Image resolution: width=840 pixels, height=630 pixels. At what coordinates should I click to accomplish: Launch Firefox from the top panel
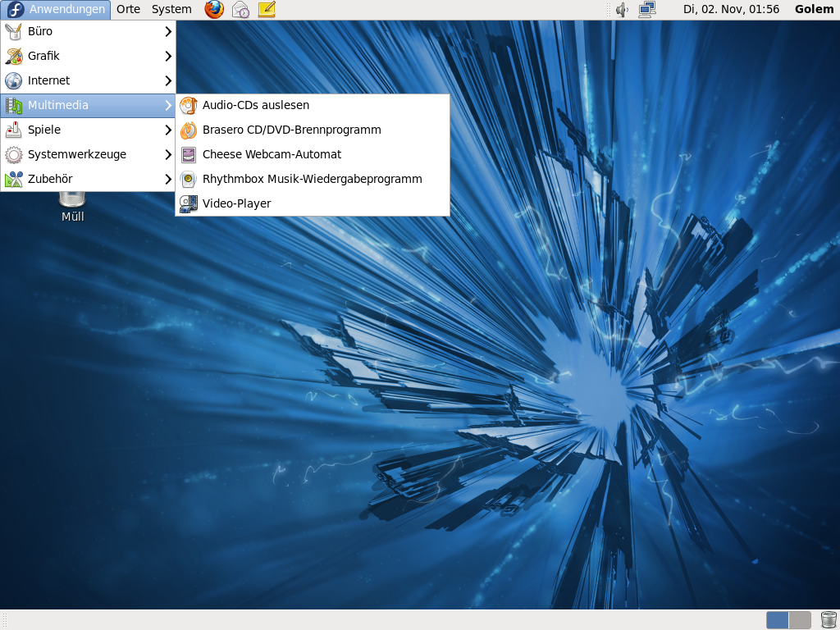coord(214,10)
